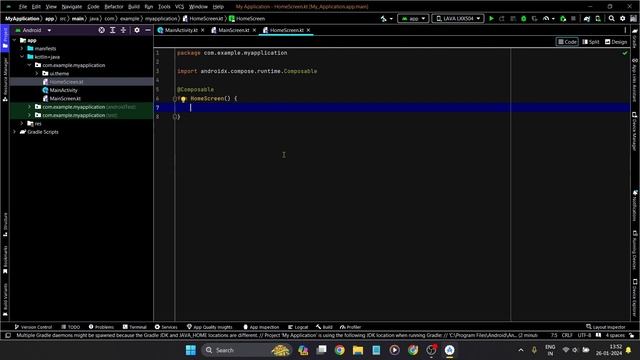Click the UTF-8 encoding status entry

click(x=584, y=336)
